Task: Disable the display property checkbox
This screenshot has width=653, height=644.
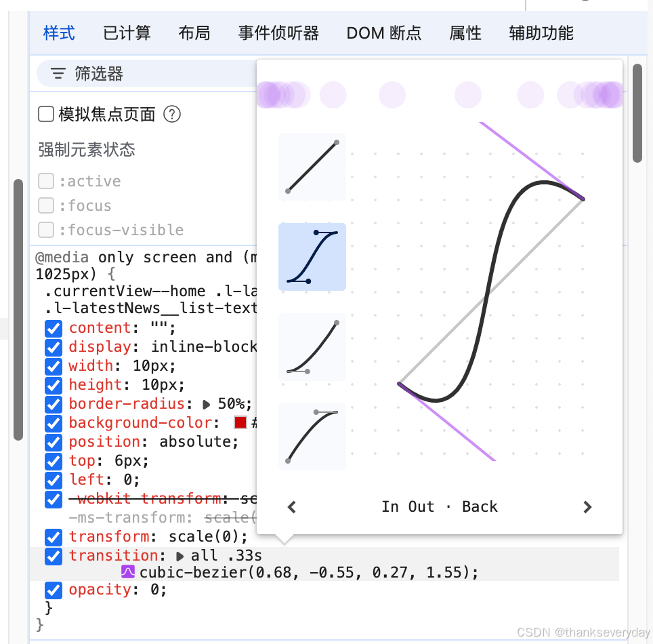Action: tap(54, 347)
